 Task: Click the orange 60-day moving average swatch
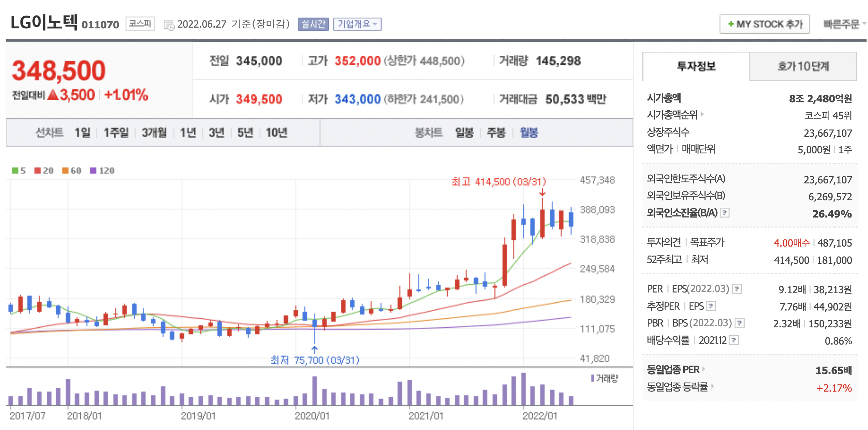[65, 170]
